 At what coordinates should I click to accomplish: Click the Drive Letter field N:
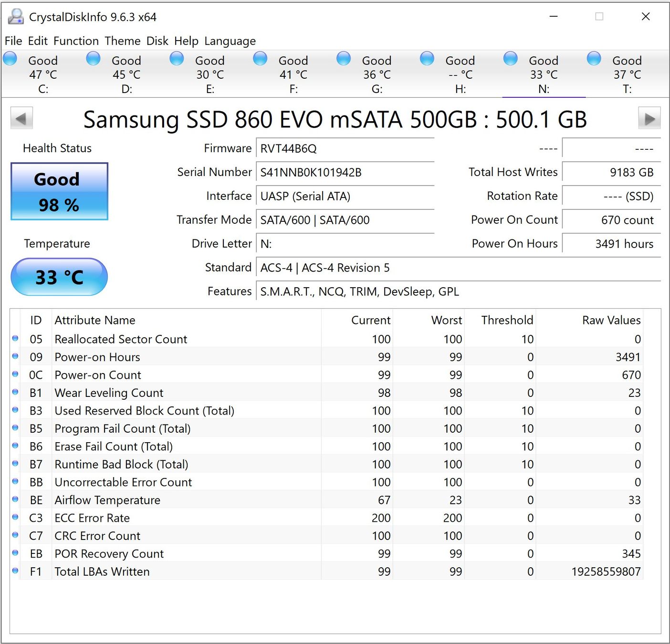click(x=345, y=244)
